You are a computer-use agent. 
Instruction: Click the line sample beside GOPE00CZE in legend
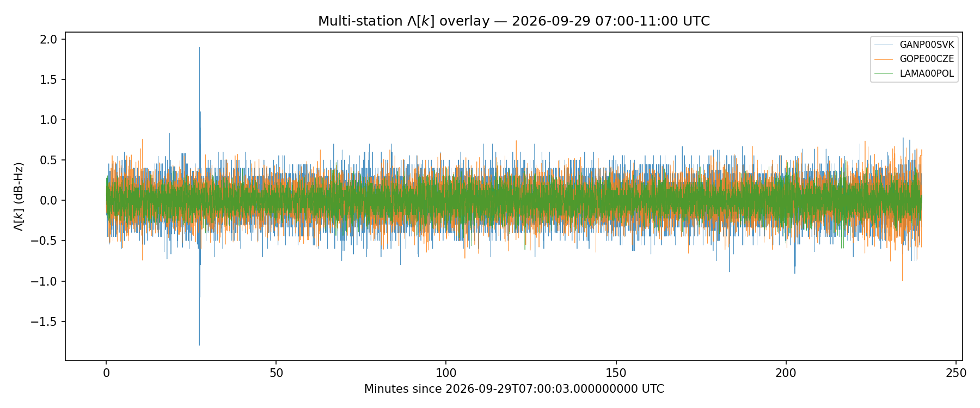[x=884, y=59]
